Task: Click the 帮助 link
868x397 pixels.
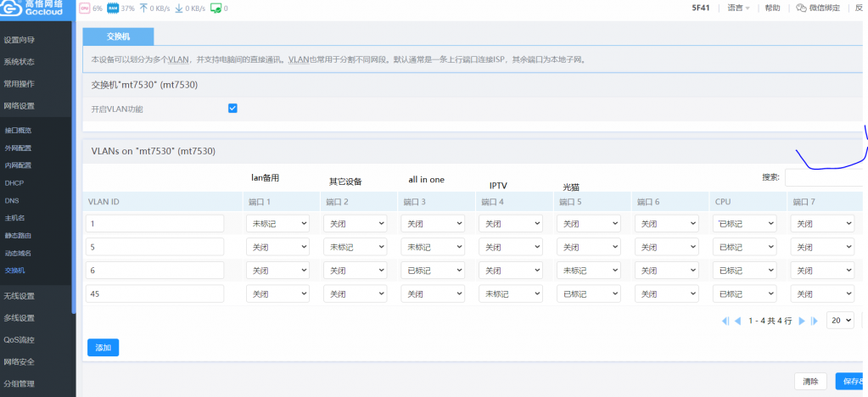Action: click(772, 8)
